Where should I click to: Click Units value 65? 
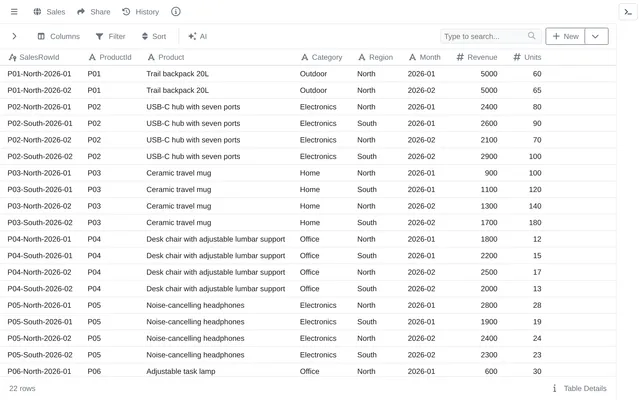pos(537,90)
